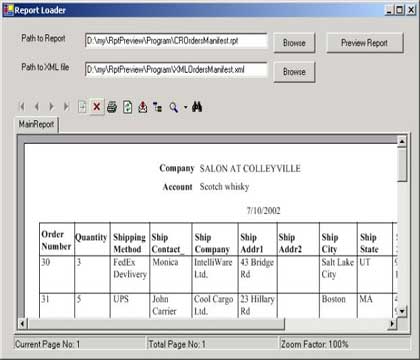The image size is (420, 360).
Task: Export the report icon
Action: (x=143, y=107)
